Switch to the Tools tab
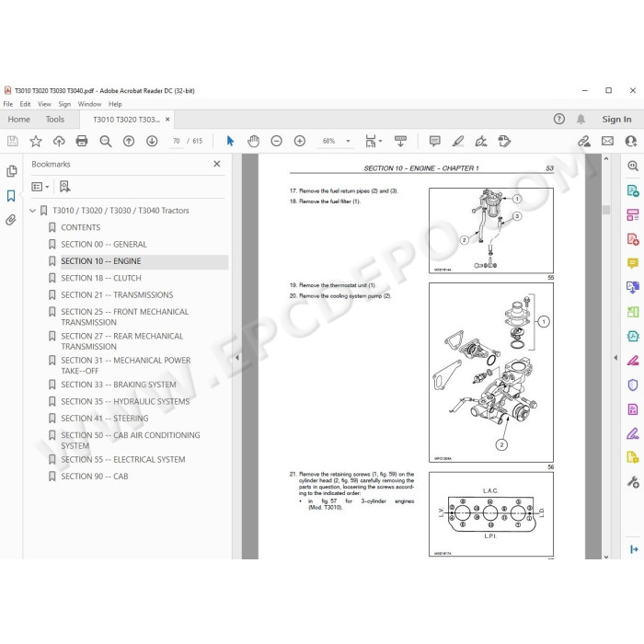 pos(55,120)
